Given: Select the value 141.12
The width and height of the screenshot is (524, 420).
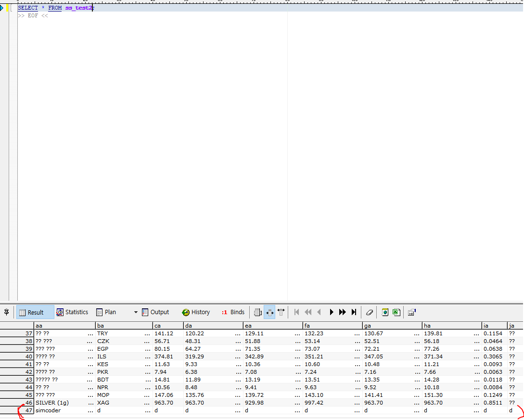Looking at the screenshot, I should (x=168, y=333).
